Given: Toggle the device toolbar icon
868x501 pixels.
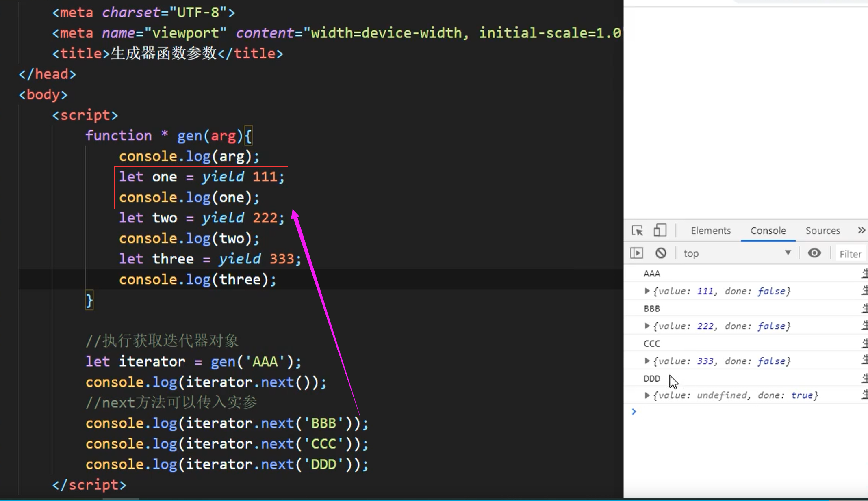Looking at the screenshot, I should (660, 230).
